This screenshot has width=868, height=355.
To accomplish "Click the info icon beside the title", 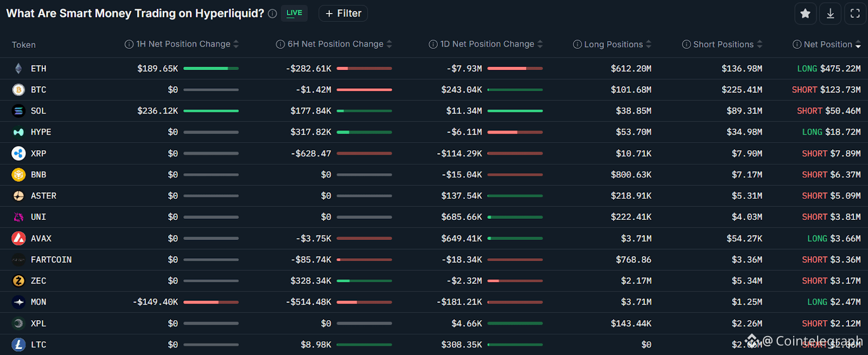I will pyautogui.click(x=272, y=14).
